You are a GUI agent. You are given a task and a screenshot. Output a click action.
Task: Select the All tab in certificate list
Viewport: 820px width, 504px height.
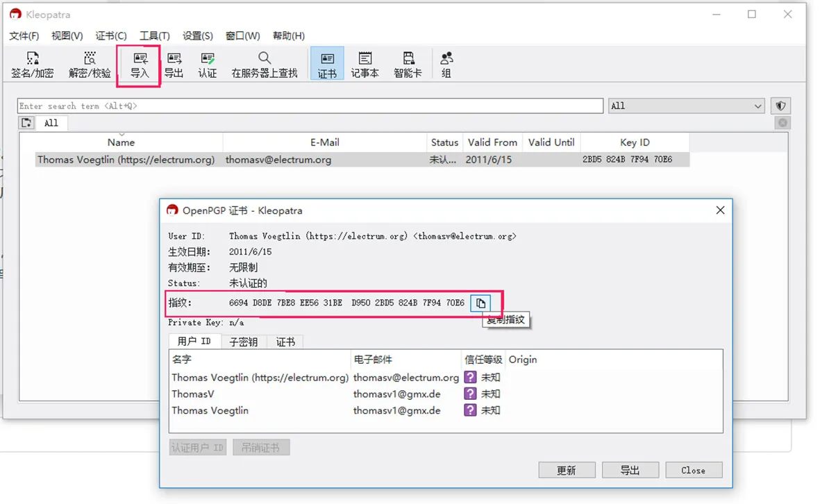pos(51,123)
